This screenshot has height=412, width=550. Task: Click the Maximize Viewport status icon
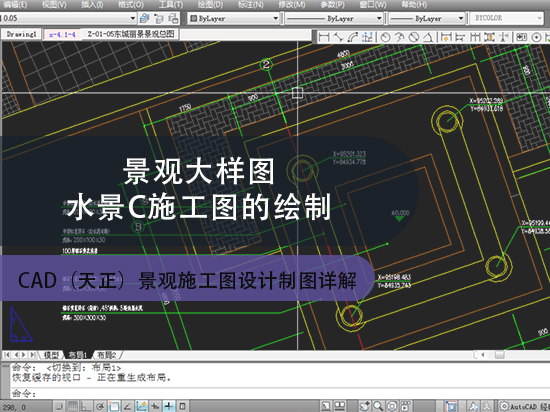(x=451, y=406)
